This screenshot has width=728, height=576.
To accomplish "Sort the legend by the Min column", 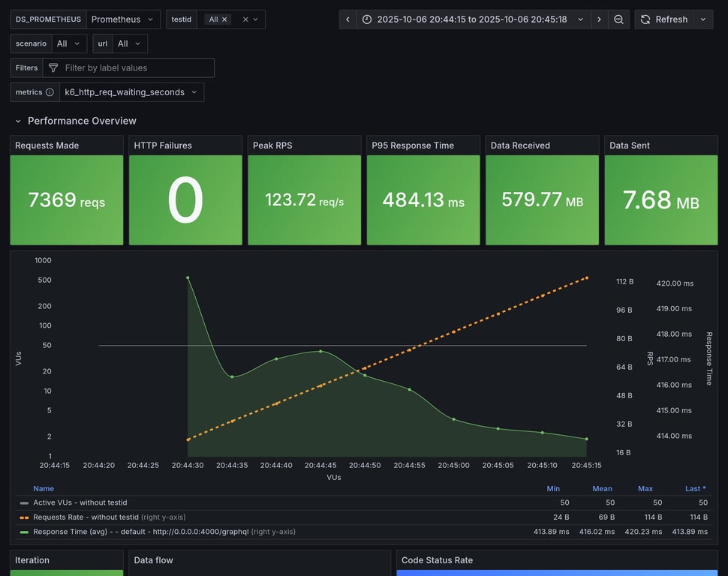I will click(x=553, y=488).
